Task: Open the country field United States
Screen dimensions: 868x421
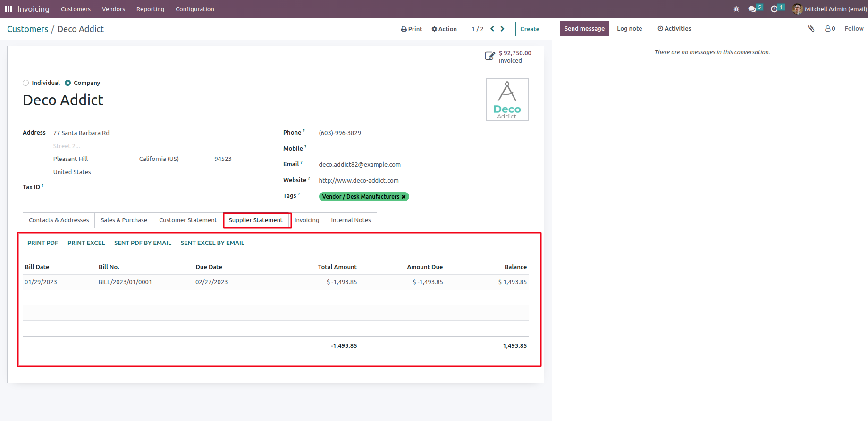Action: pyautogui.click(x=72, y=172)
